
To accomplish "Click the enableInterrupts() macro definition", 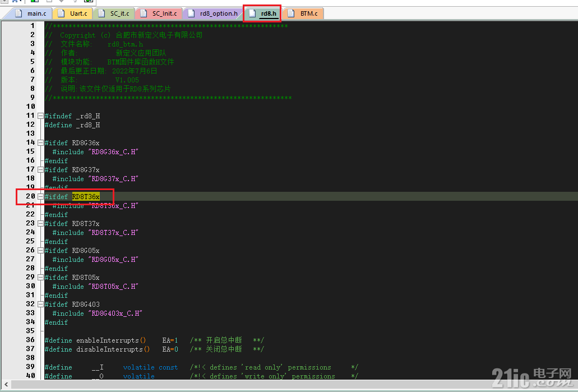I will click(112, 340).
